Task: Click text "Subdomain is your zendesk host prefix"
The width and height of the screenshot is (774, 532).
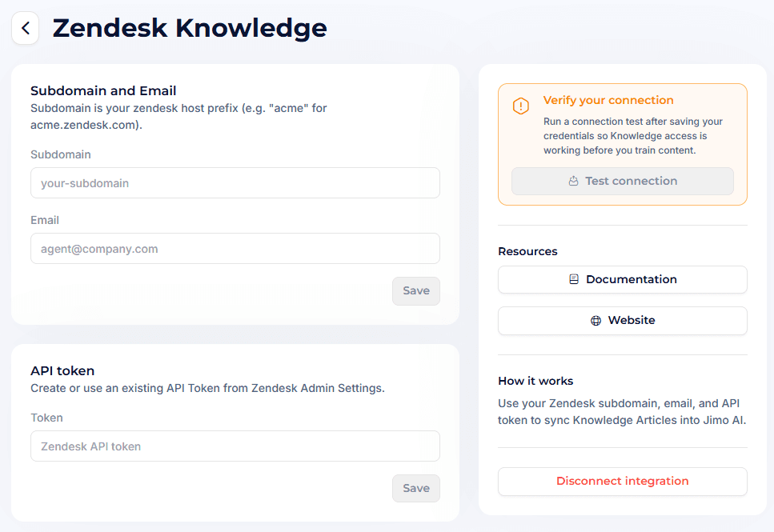Action: click(134, 108)
